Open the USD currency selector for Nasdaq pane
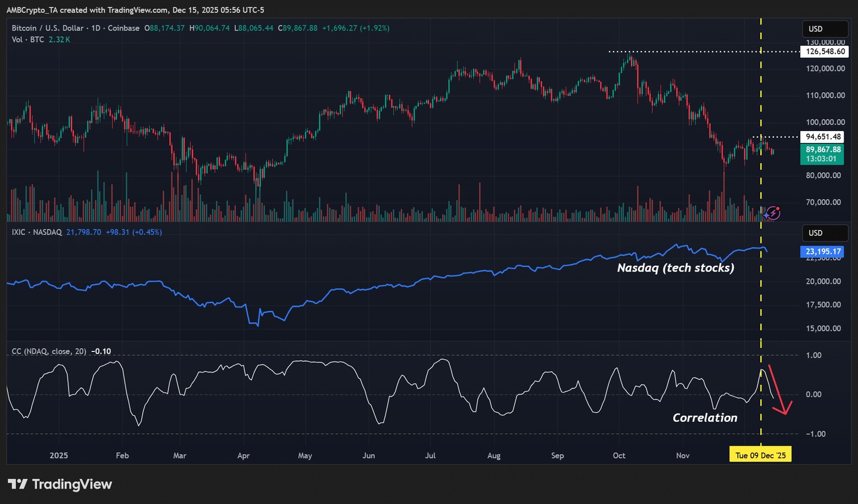The height and width of the screenshot is (504, 858). (824, 233)
